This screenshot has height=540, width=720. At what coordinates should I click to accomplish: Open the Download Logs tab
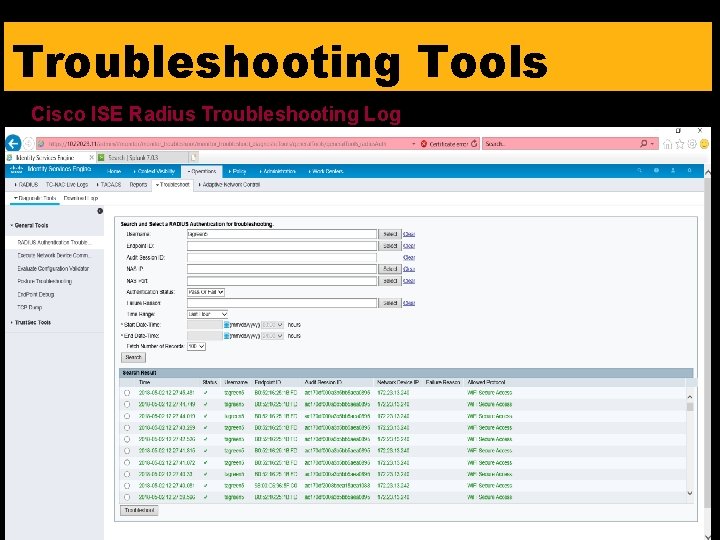[x=81, y=198]
